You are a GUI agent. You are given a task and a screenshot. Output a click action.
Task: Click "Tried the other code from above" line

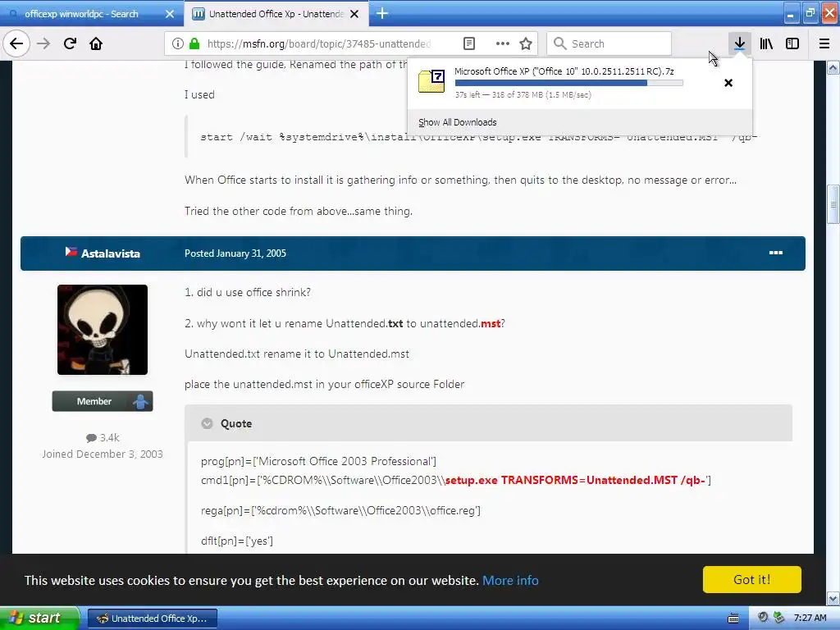pos(299,211)
